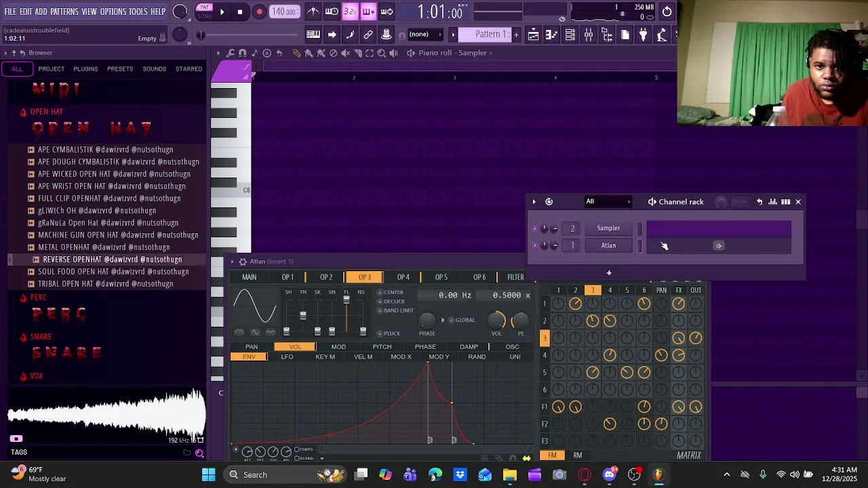Screen dimensions: 868x488
Task: Mute the Sampler channel with its green light
Action: (x=535, y=228)
